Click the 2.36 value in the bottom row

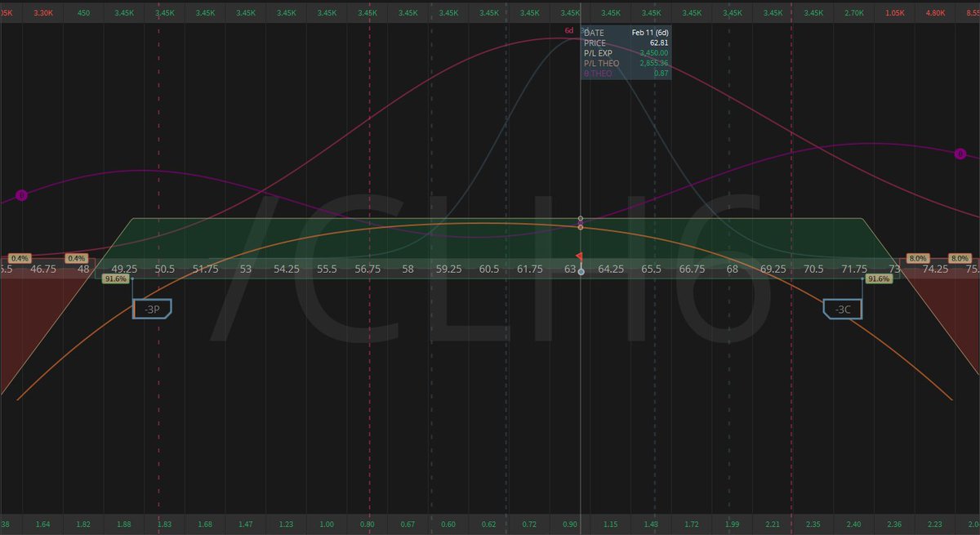tap(895, 523)
